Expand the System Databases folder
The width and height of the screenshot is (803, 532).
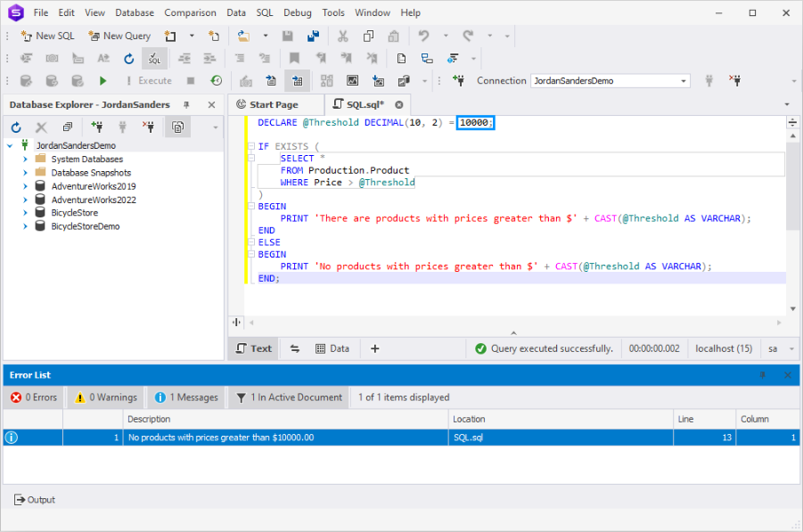(25, 160)
